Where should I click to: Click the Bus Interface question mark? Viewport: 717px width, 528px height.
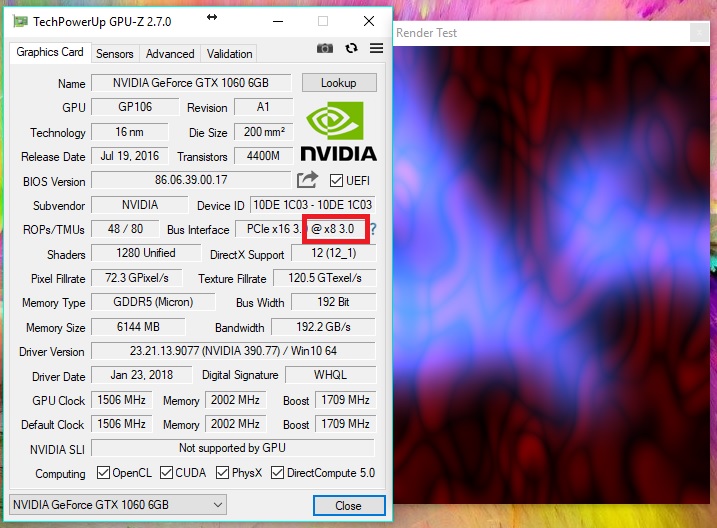373,229
